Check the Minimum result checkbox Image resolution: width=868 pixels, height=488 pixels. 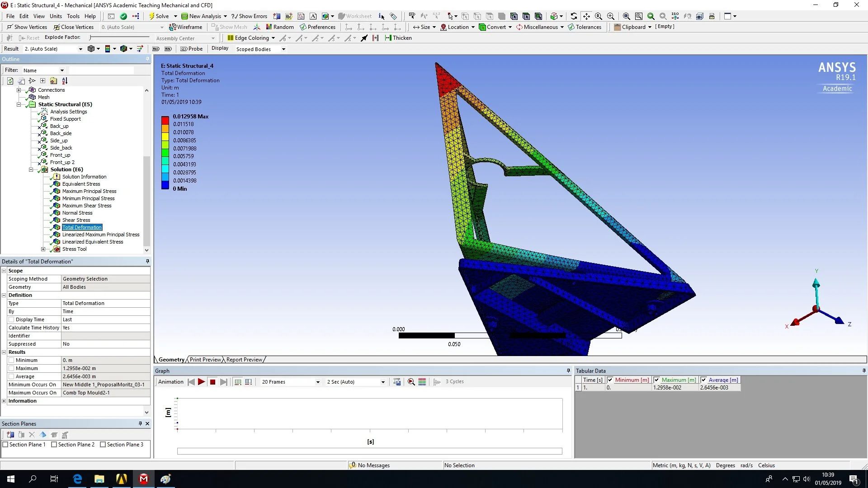(11, 360)
